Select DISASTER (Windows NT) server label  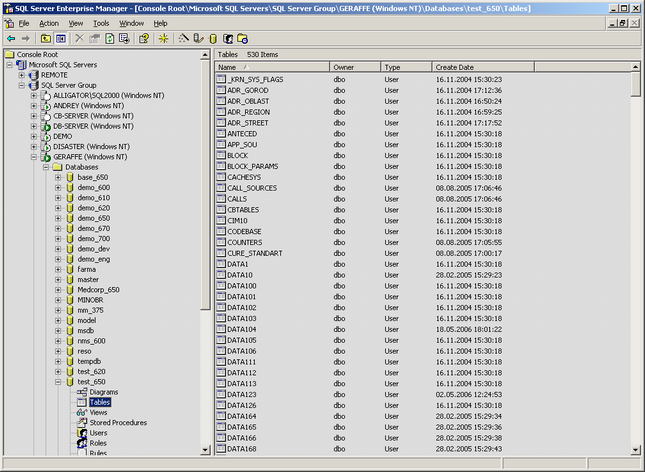[x=91, y=146]
